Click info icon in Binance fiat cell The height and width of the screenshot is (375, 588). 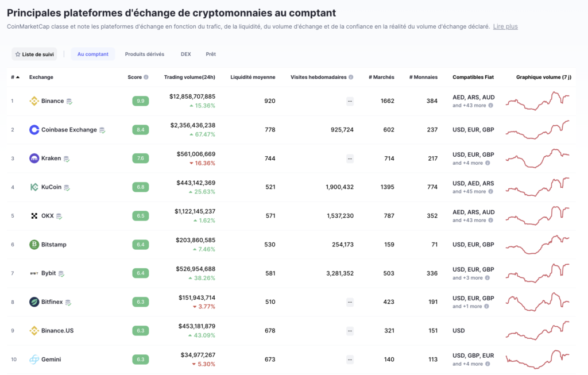click(x=491, y=105)
